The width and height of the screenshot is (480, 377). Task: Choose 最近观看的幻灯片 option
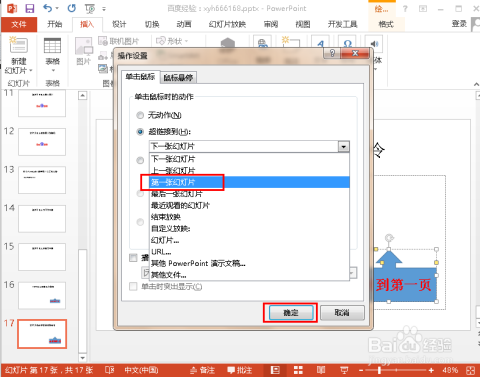[x=249, y=205]
